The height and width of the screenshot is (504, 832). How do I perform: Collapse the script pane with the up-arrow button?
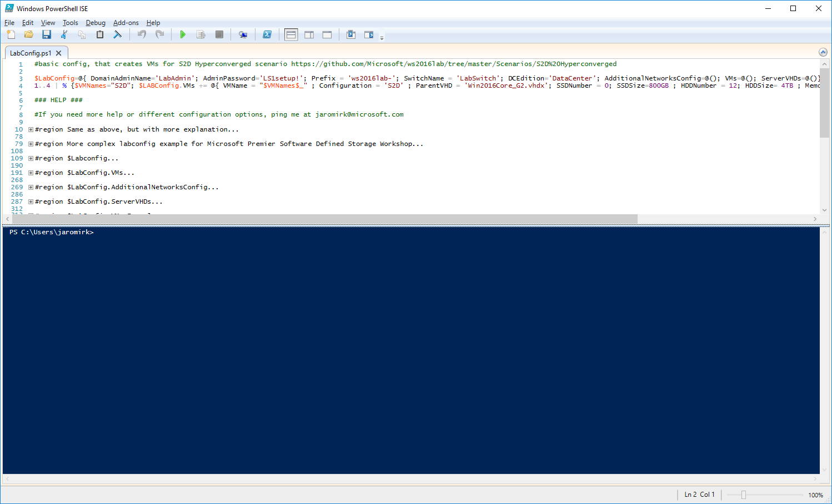pyautogui.click(x=823, y=52)
